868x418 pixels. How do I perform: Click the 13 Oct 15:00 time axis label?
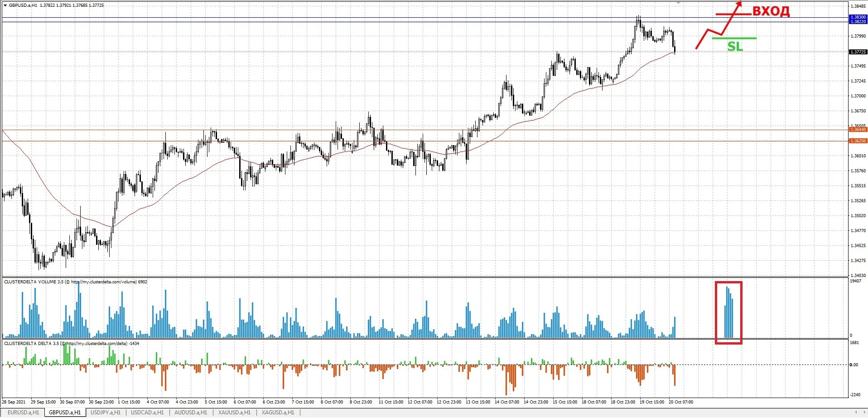click(478, 402)
